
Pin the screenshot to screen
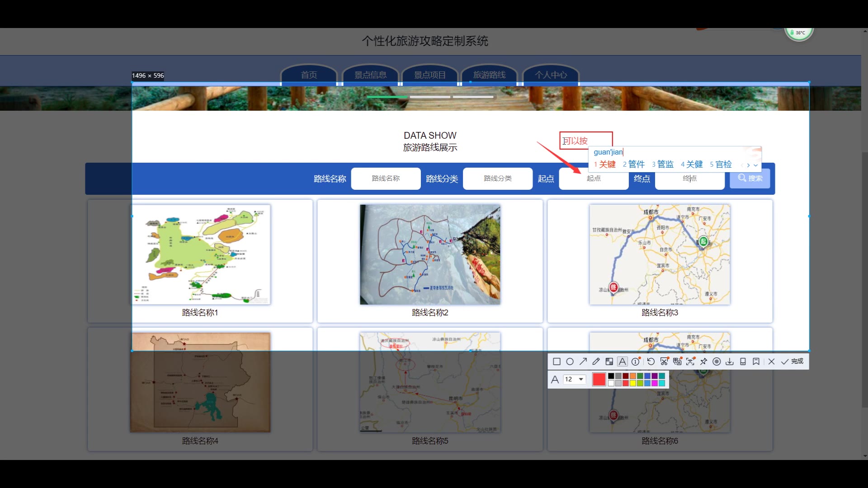coord(703,361)
